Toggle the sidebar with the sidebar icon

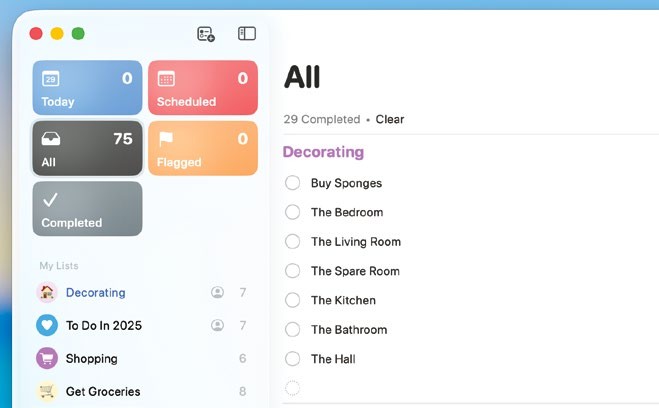[x=247, y=34]
